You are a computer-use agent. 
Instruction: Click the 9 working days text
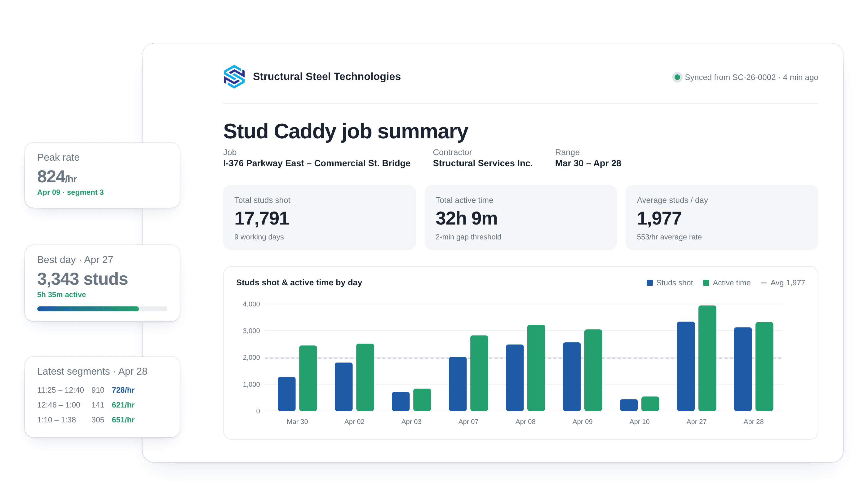point(259,237)
